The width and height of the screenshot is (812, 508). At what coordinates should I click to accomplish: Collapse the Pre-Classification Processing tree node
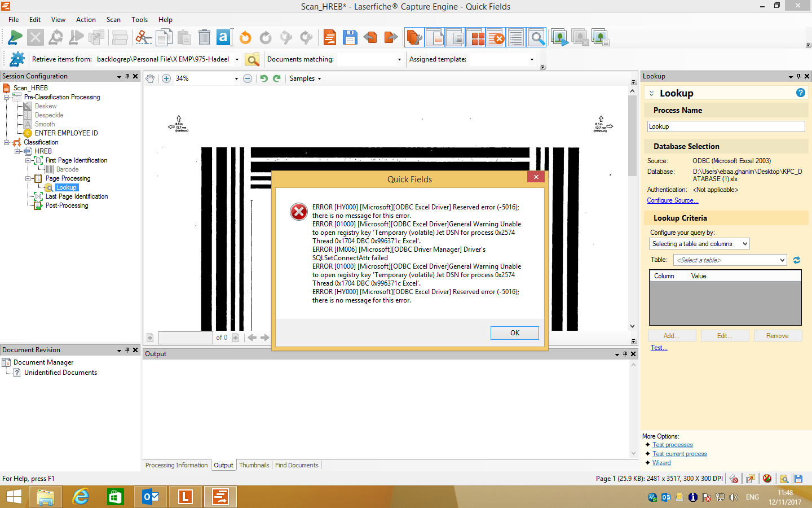click(x=7, y=97)
